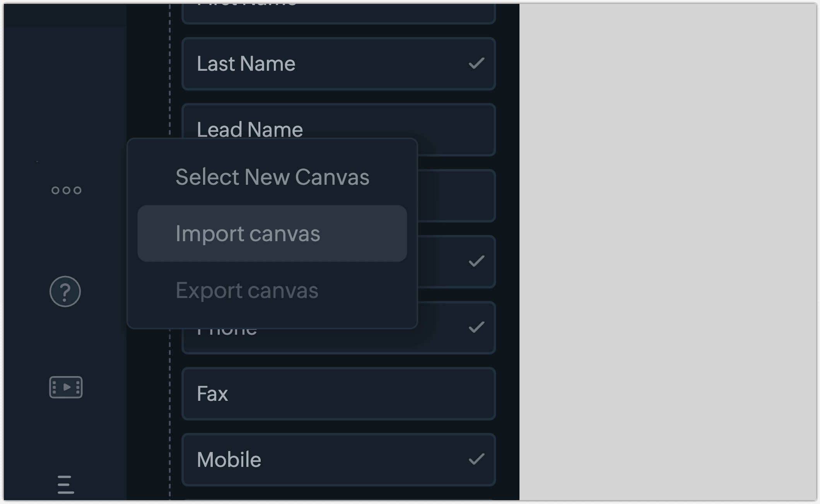Select the Fax field
The height and width of the screenshot is (504, 820).
coord(338,393)
